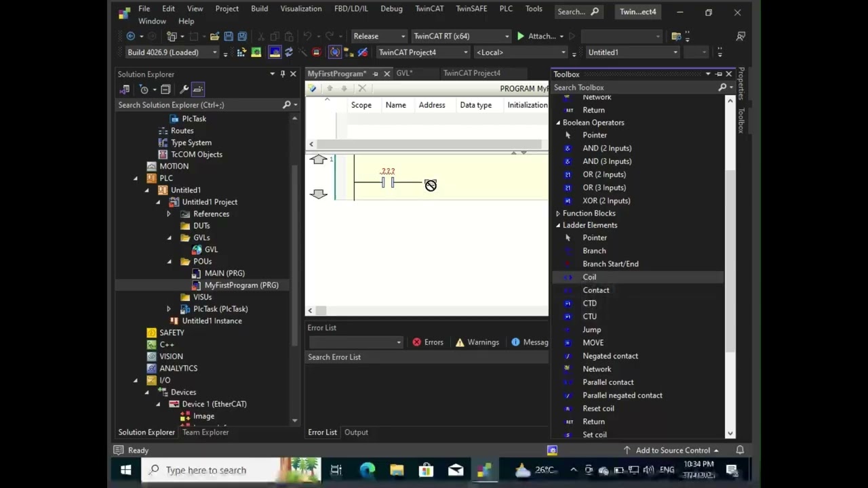The height and width of the screenshot is (488, 868).
Task: Open File Explorer from the taskbar
Action: 397,470
